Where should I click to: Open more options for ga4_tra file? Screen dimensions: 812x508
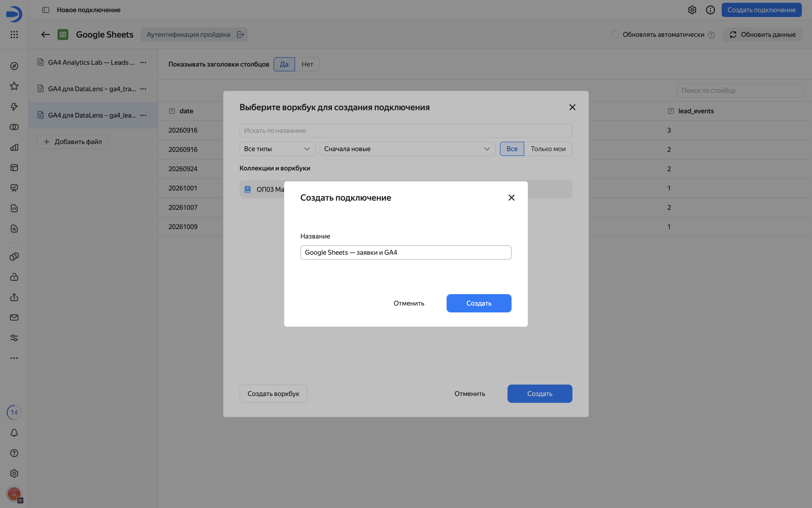tap(143, 89)
